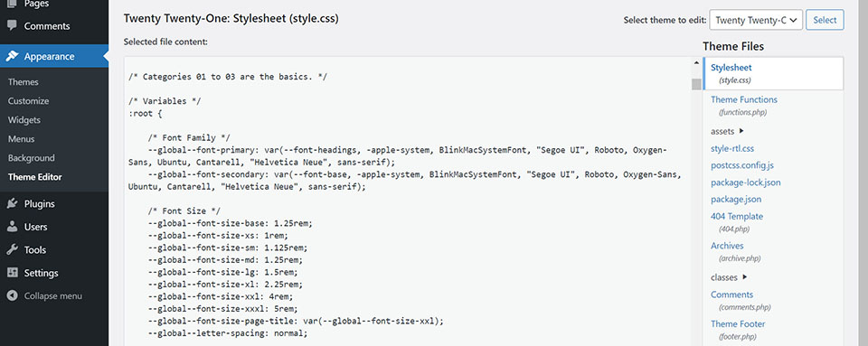Click the code editor scrollbar up arrow
Image resolution: width=868 pixels, height=346 pixels.
(696, 63)
